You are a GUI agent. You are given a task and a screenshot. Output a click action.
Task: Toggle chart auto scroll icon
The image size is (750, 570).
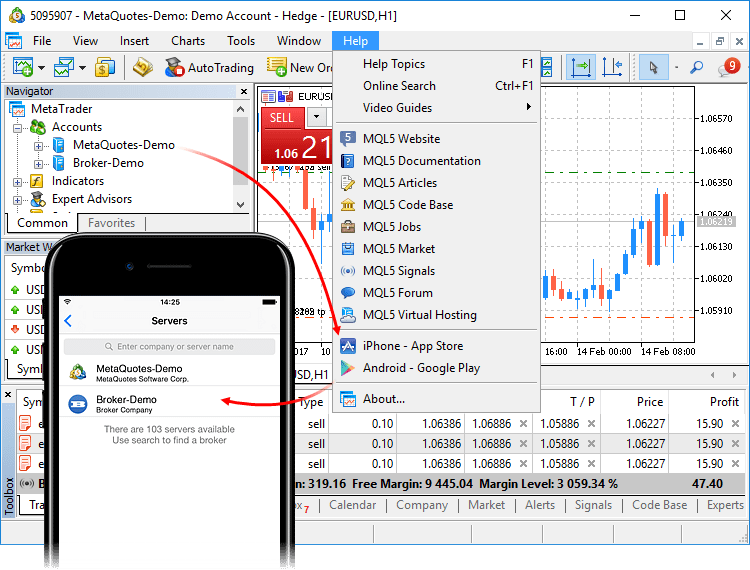pos(581,67)
